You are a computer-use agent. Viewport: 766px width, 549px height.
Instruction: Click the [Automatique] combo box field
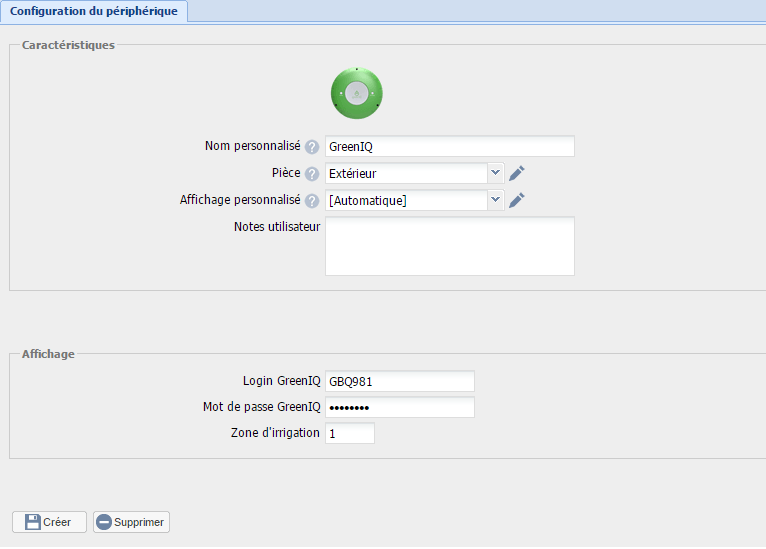pos(406,201)
